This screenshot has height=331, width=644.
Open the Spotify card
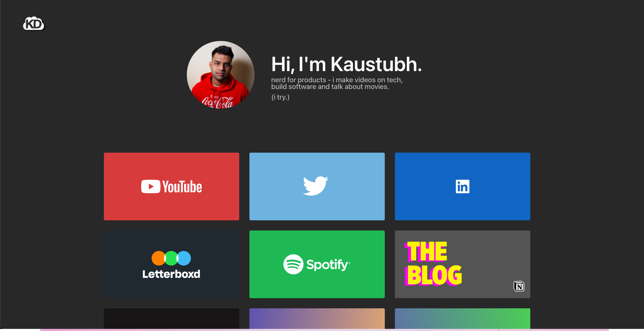[x=317, y=264]
